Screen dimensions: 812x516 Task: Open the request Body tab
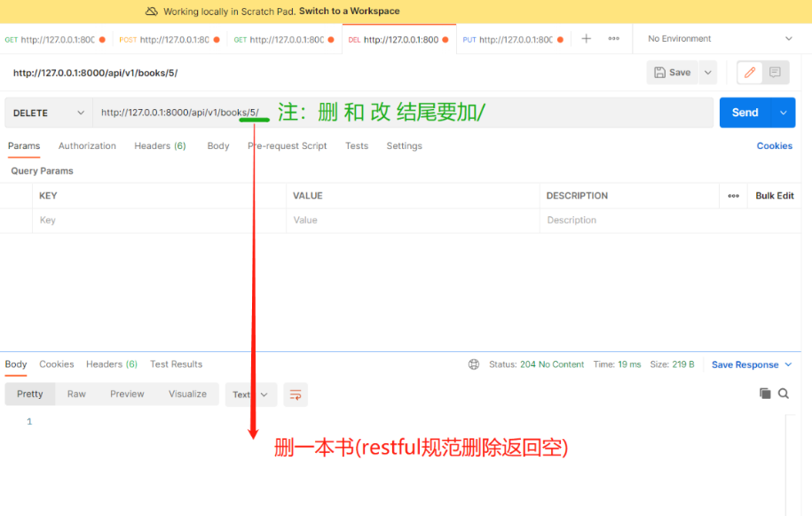click(x=218, y=146)
